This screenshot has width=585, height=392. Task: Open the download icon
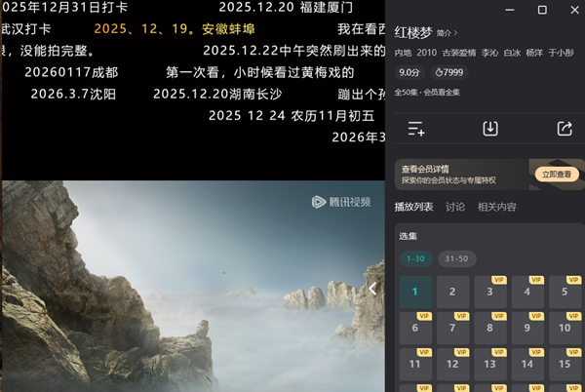pyautogui.click(x=490, y=129)
